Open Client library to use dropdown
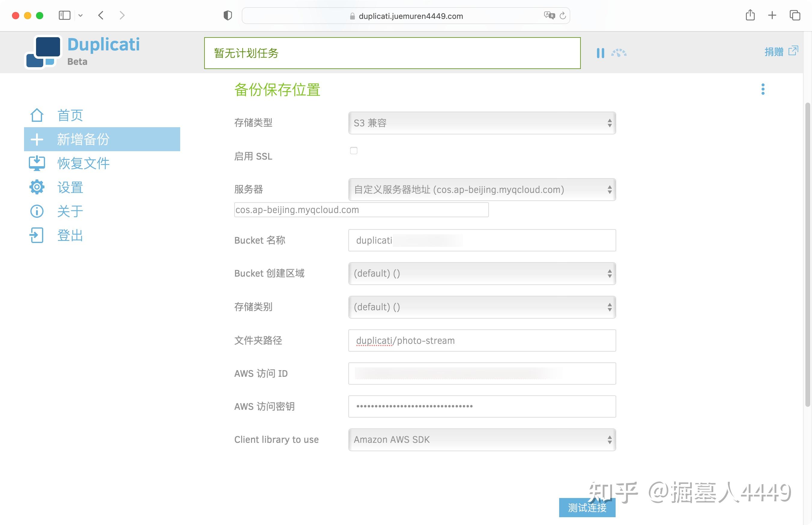The image size is (812, 525). (x=482, y=440)
